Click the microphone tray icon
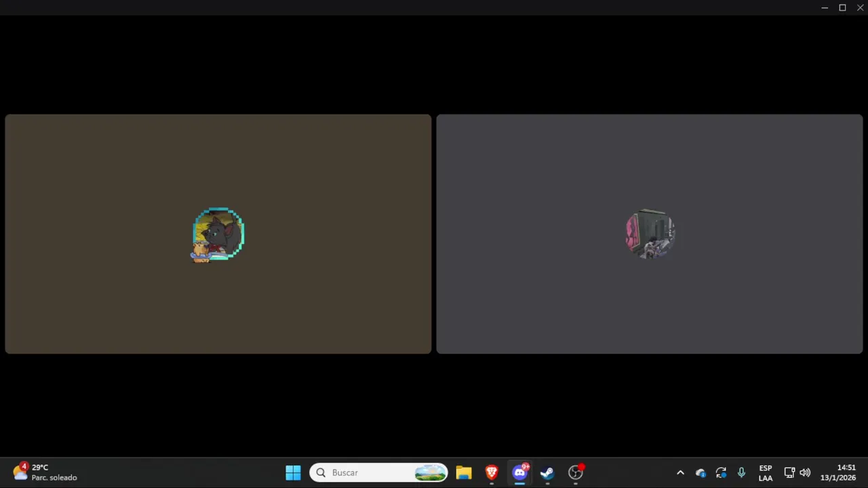The image size is (868, 488). pyautogui.click(x=741, y=472)
